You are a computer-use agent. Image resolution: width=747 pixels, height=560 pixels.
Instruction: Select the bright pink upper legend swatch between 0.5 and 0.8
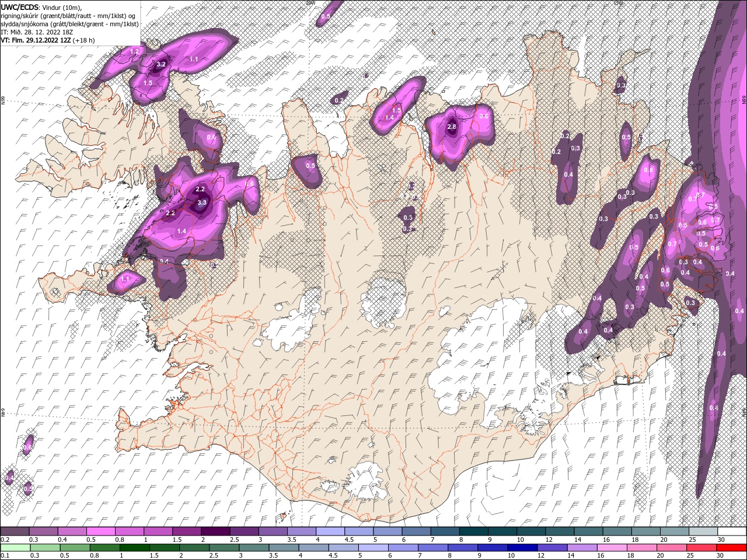tap(100, 531)
